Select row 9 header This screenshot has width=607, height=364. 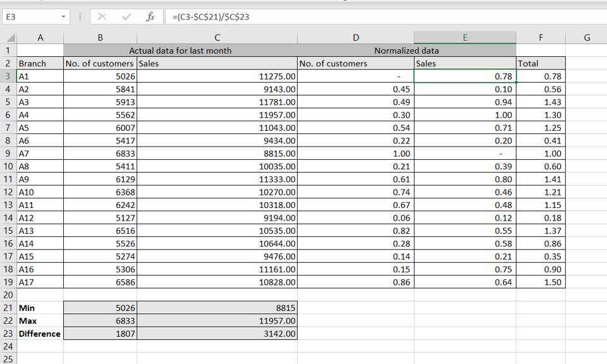point(8,154)
